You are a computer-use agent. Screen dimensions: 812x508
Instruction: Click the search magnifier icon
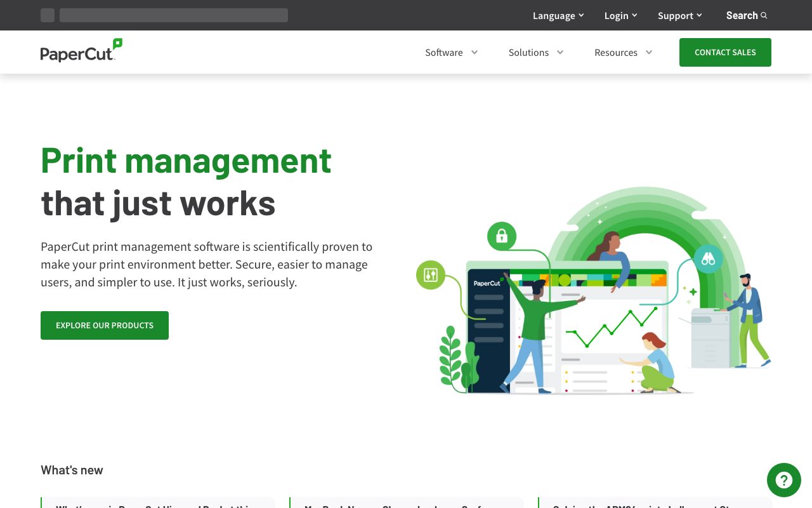point(764,16)
